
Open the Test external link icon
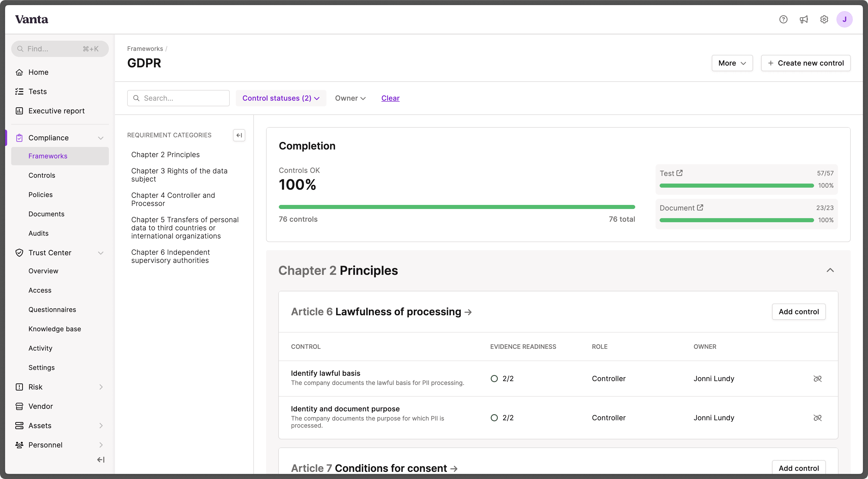click(x=680, y=173)
